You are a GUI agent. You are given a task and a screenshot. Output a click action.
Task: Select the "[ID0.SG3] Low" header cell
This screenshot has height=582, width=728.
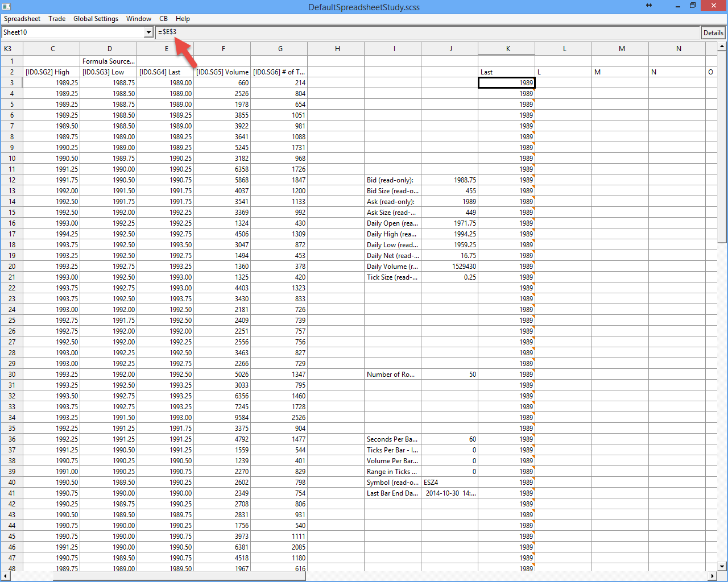tap(109, 72)
